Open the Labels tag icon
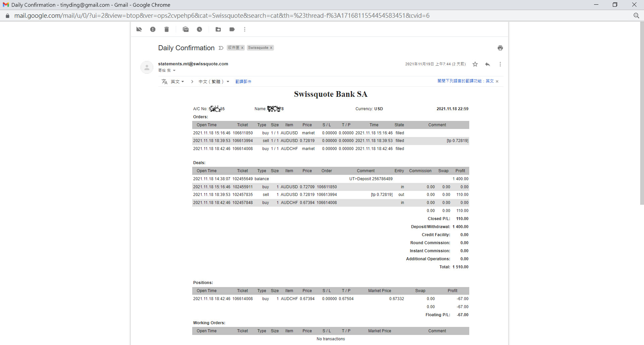Image resolution: width=644 pixels, height=345 pixels. (232, 29)
